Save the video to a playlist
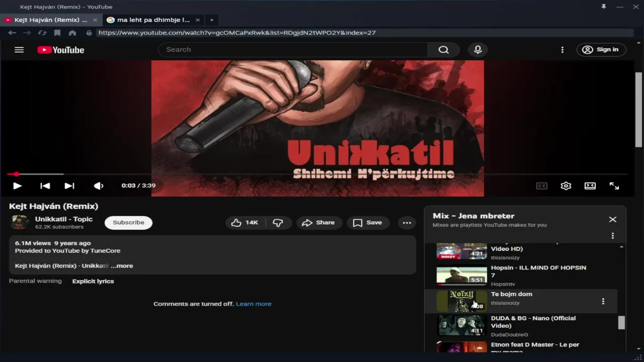This screenshot has height=362, width=644. pyautogui.click(x=368, y=222)
